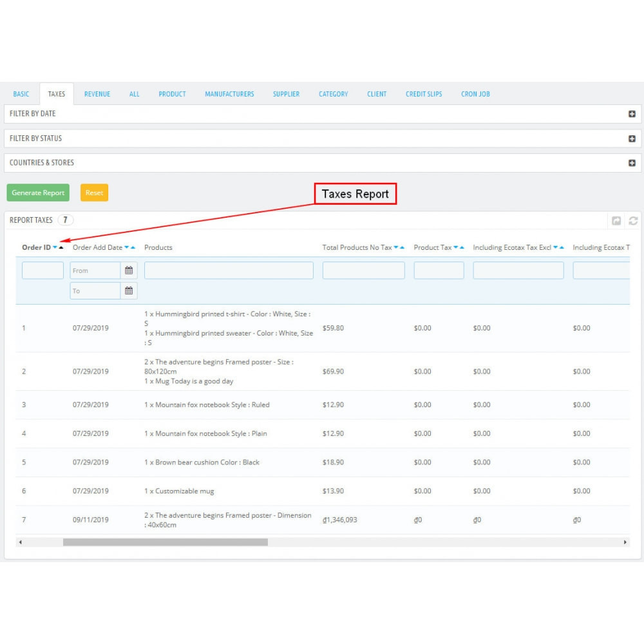This screenshot has width=644, height=644.
Task: Sort Order ID ascending arrow
Action: (61, 247)
